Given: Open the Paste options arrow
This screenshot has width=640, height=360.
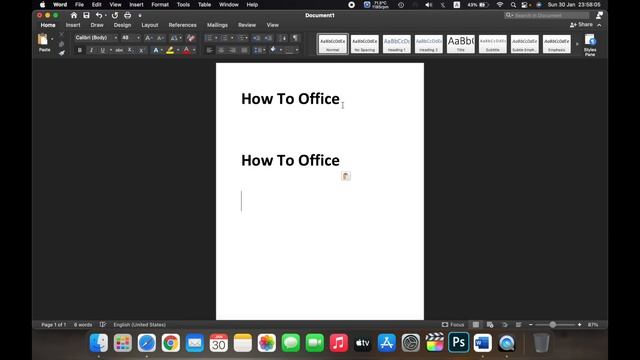Looking at the screenshot, I should [x=52, y=39].
